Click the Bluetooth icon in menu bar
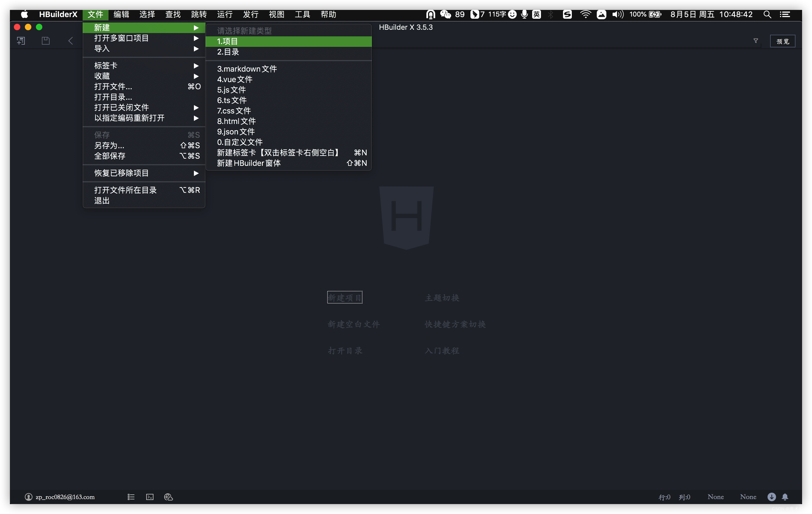Viewport: 812px width, 514px height. pos(551,14)
